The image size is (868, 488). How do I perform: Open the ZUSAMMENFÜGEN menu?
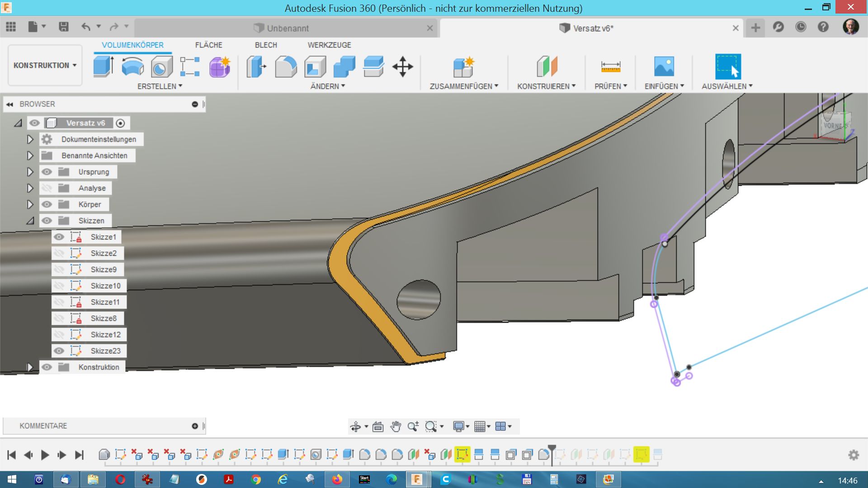[464, 86]
